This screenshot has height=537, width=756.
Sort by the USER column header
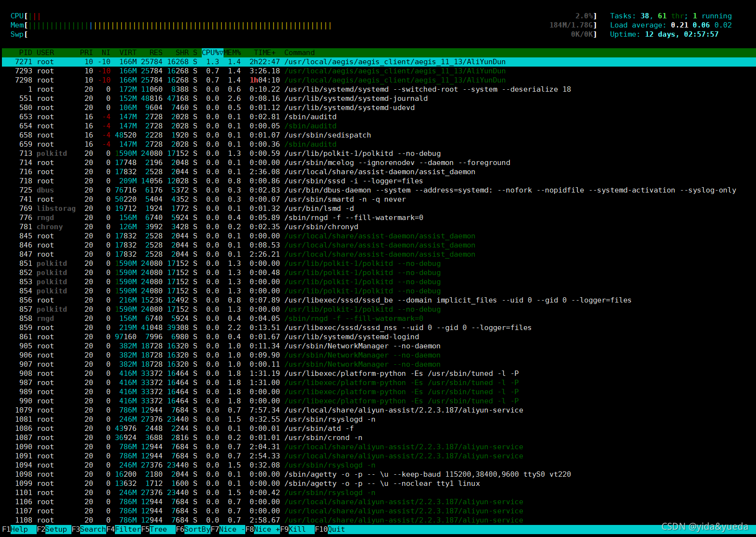tap(45, 53)
